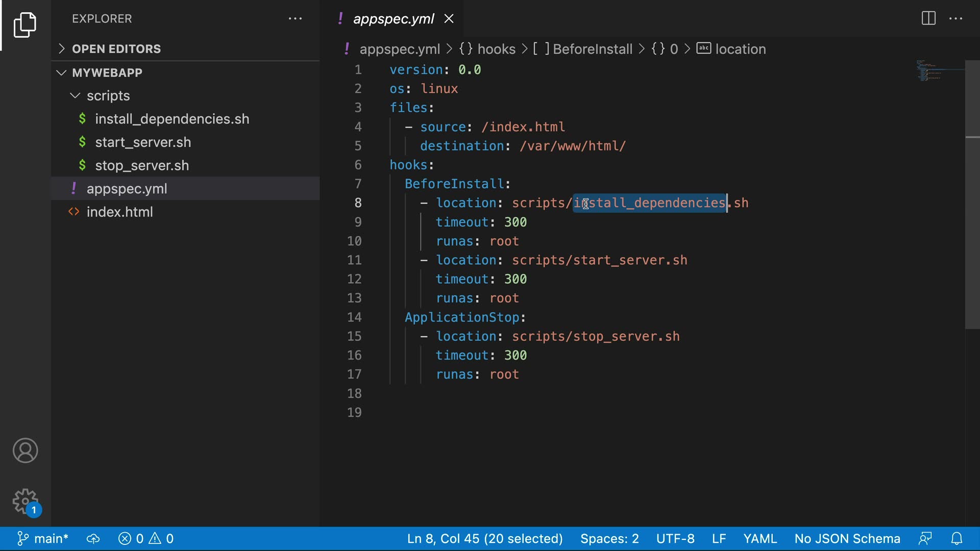Image resolution: width=980 pixels, height=551 pixels.
Task: Open the Manage gear settings icon
Action: 25,502
